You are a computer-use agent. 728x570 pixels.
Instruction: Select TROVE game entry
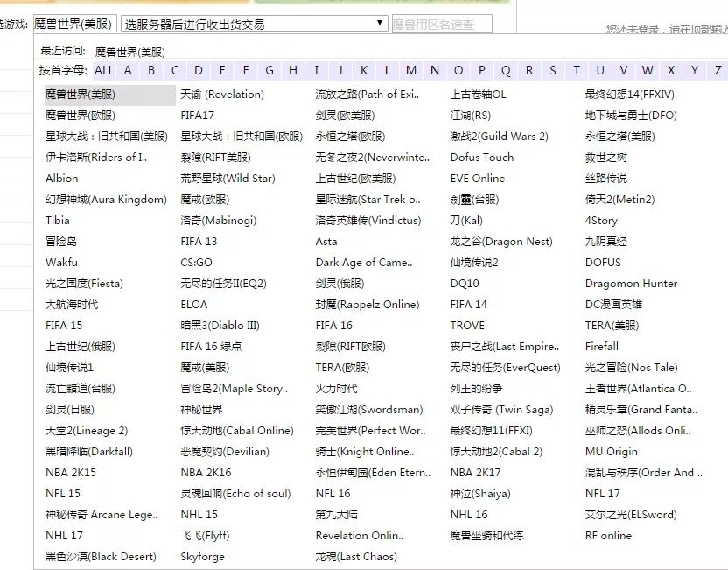[467, 325]
